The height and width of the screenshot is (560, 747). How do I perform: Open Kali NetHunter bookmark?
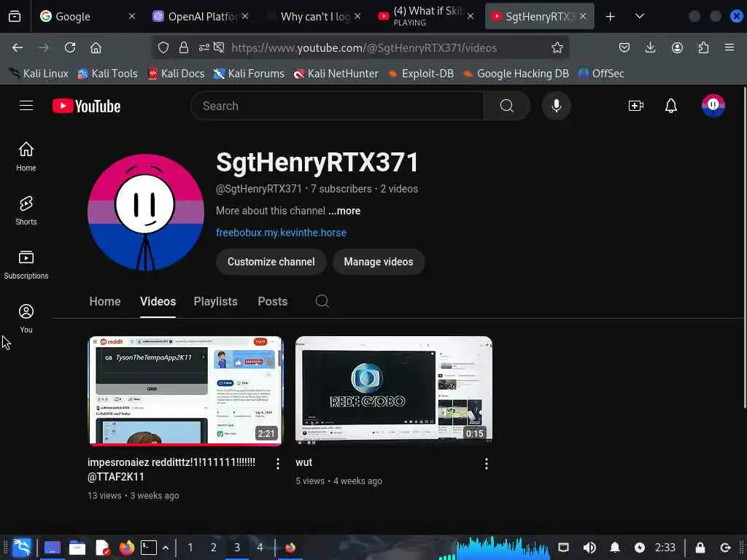[336, 74]
